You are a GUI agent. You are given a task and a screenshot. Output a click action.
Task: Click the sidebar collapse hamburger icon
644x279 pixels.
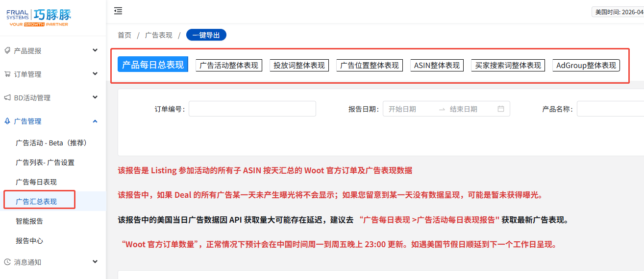tap(118, 11)
